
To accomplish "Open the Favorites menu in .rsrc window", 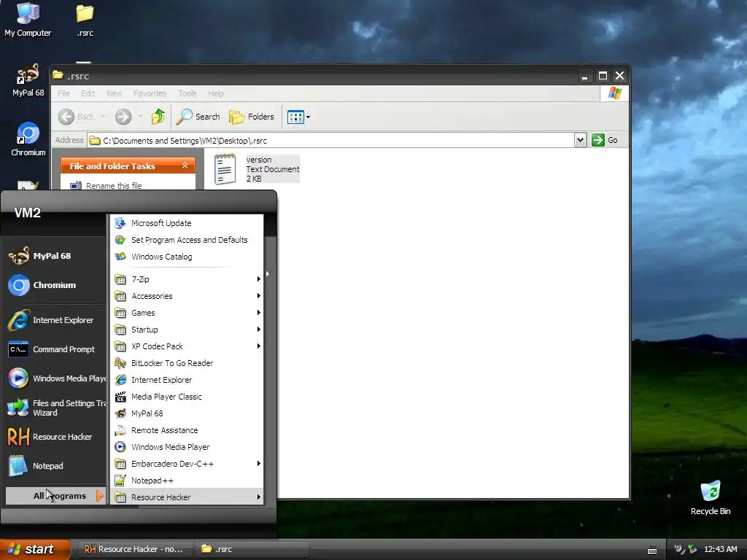I will point(150,93).
